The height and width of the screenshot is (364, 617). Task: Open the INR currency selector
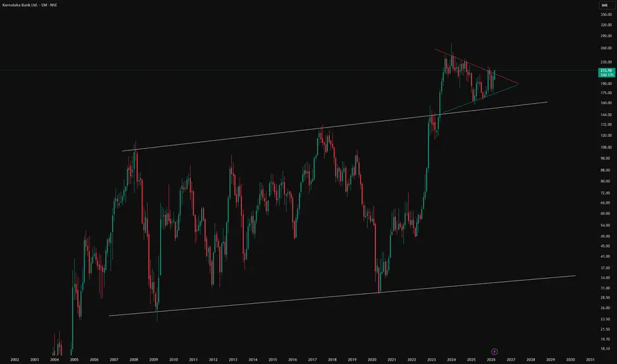point(605,5)
